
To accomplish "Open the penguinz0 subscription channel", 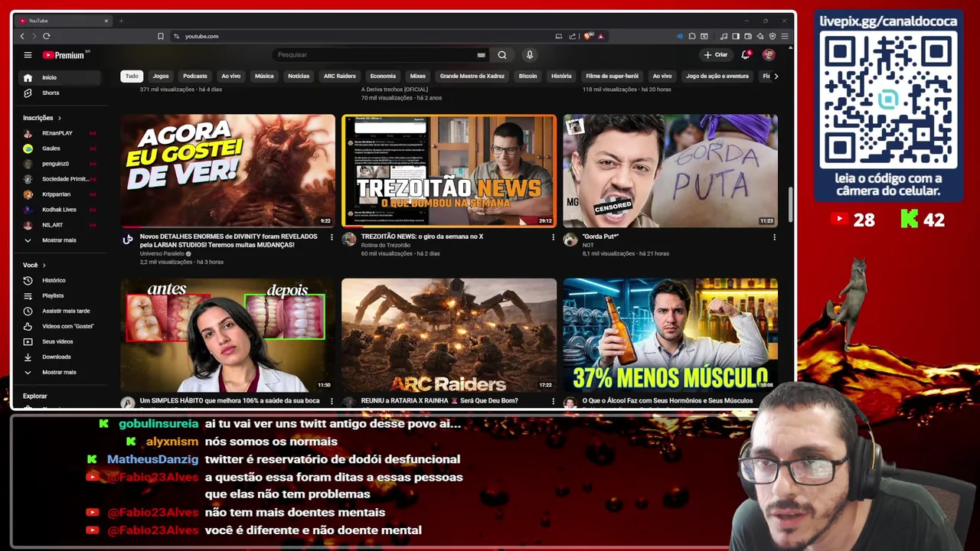I will [60, 164].
